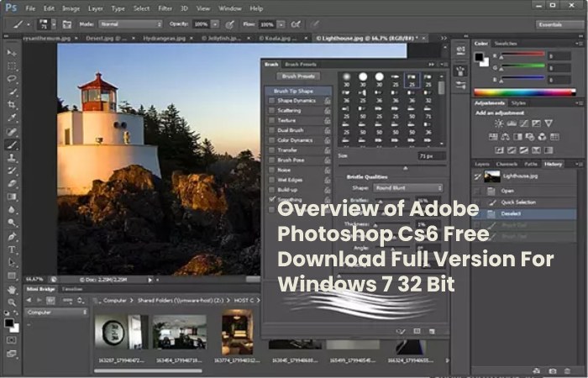The width and height of the screenshot is (588, 378).
Task: Enable Wet Edges checkbox
Action: (x=272, y=180)
